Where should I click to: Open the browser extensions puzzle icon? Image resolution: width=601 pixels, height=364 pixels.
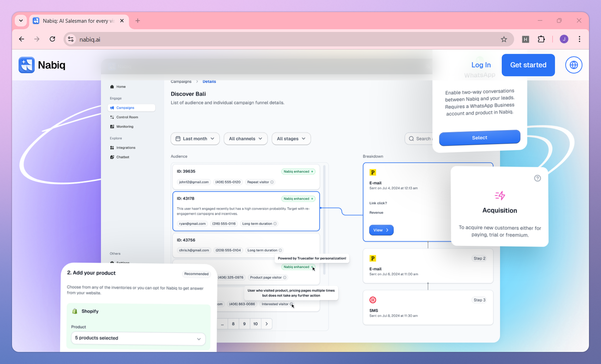541,39
